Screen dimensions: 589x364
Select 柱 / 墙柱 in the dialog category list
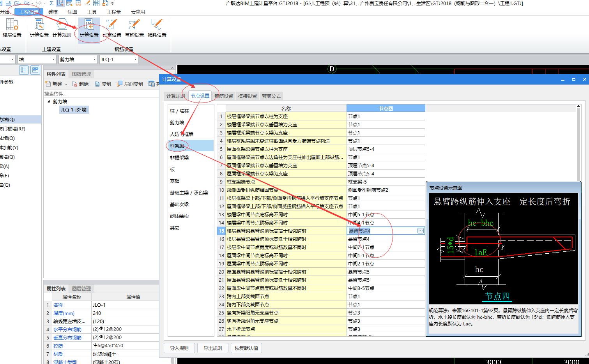point(191,111)
